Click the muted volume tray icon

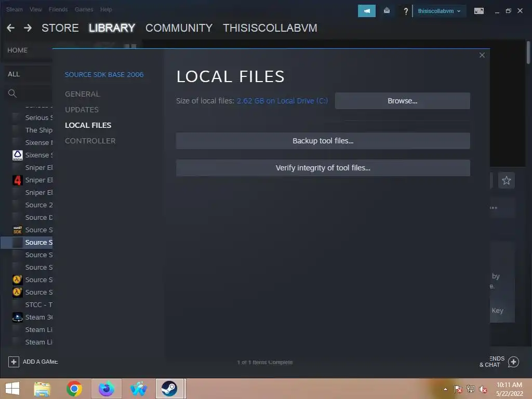click(x=483, y=389)
